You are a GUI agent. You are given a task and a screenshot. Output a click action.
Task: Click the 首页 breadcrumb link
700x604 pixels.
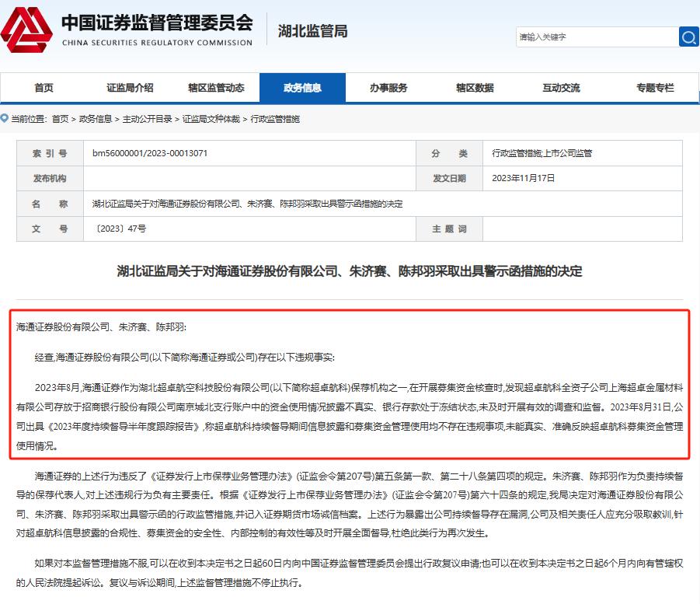[x=59, y=120]
